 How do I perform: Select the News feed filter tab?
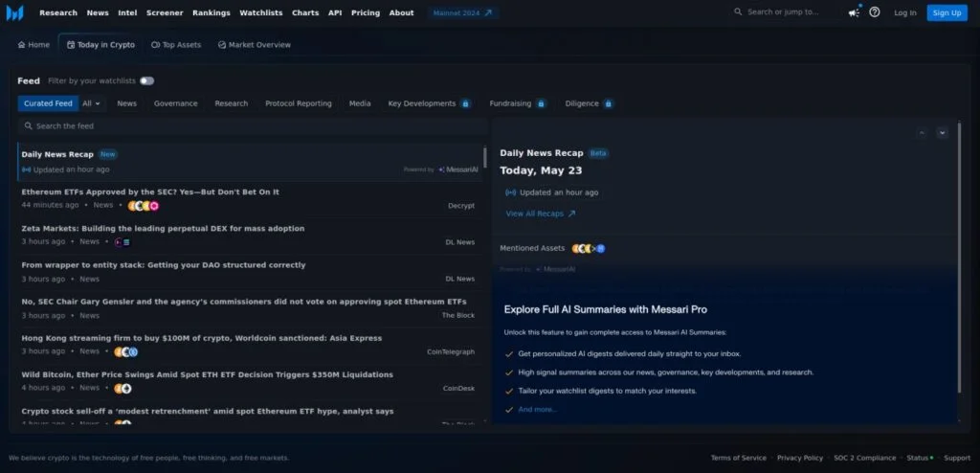(127, 103)
